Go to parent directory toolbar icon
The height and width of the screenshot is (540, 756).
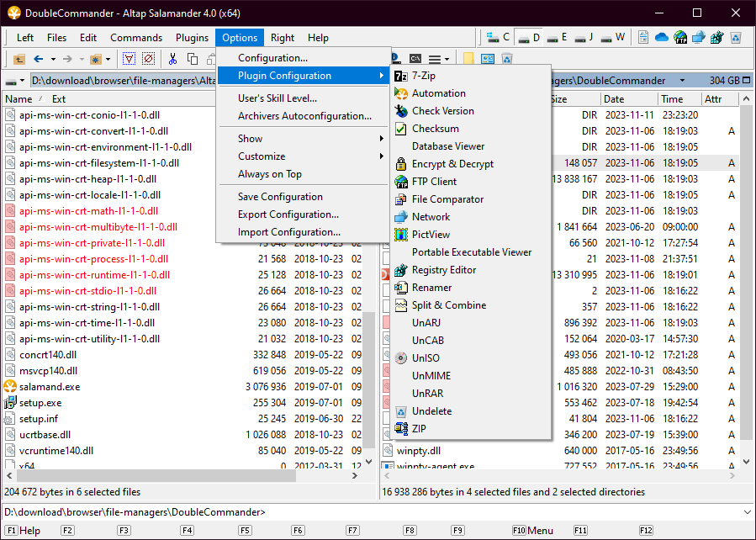pyautogui.click(x=19, y=59)
